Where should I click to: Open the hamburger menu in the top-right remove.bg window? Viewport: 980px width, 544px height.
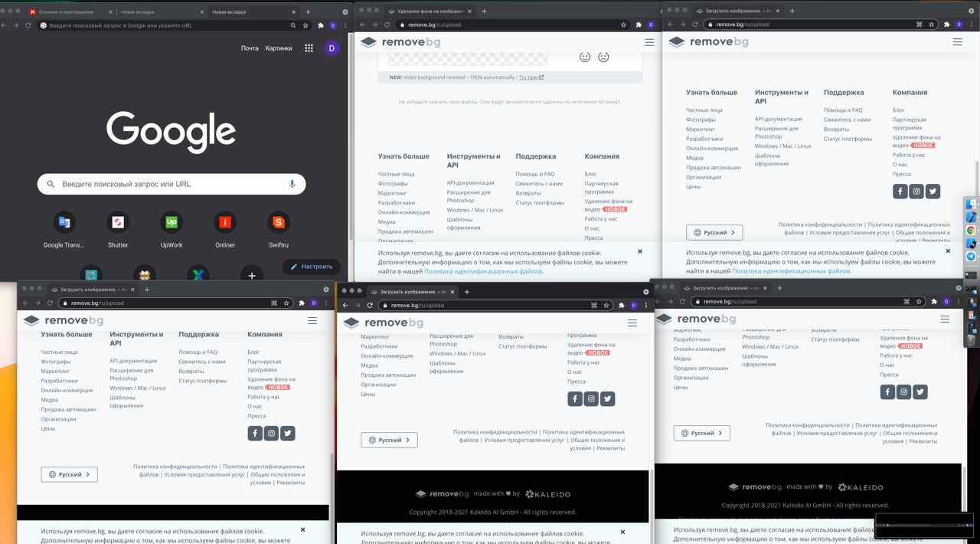[957, 42]
